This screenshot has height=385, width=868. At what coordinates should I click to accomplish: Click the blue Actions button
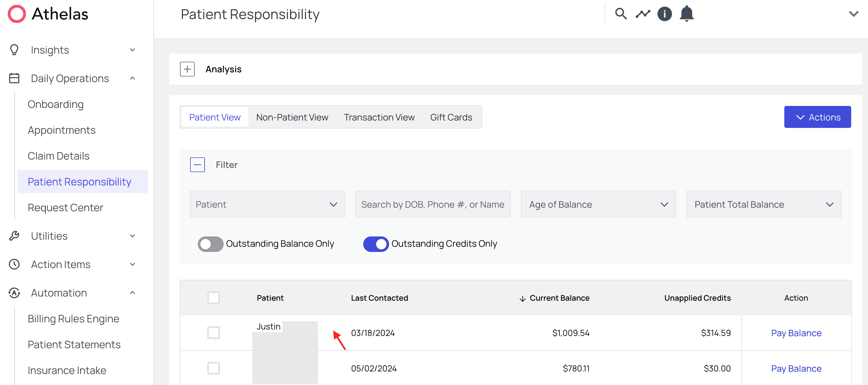pos(817,117)
